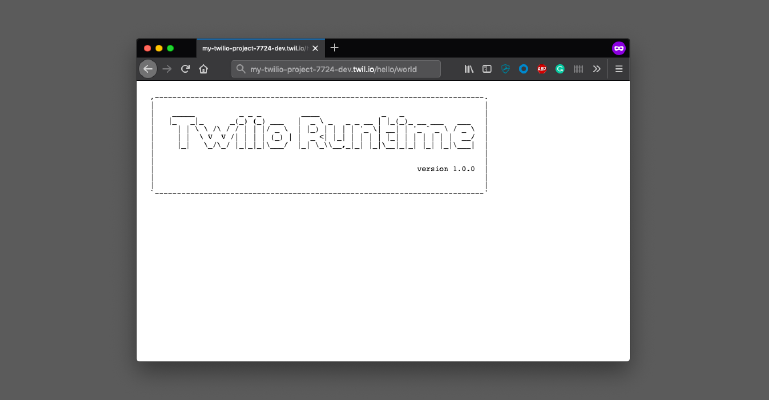The height and width of the screenshot is (400, 769).
Task: Click the 'version 1.0.0' text
Action: (x=446, y=169)
